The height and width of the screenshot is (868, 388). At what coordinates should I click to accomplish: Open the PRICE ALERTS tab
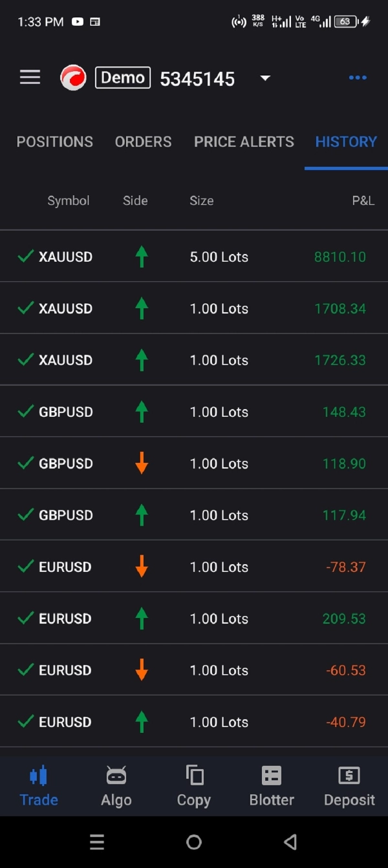click(244, 142)
